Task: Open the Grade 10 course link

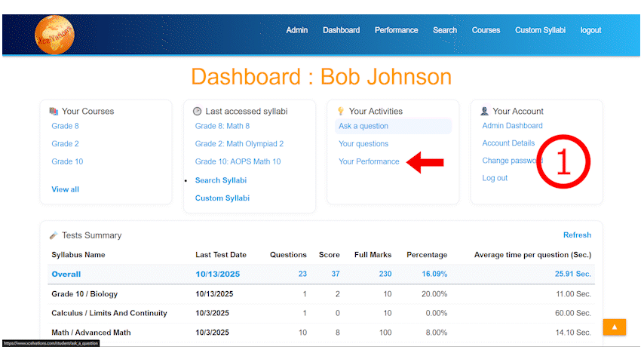Action: point(67,161)
